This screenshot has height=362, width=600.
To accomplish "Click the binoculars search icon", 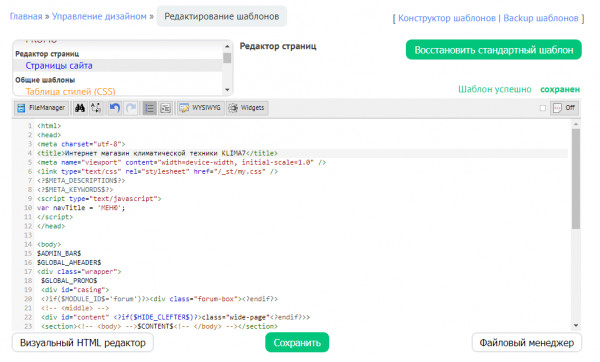I will pos(80,108).
